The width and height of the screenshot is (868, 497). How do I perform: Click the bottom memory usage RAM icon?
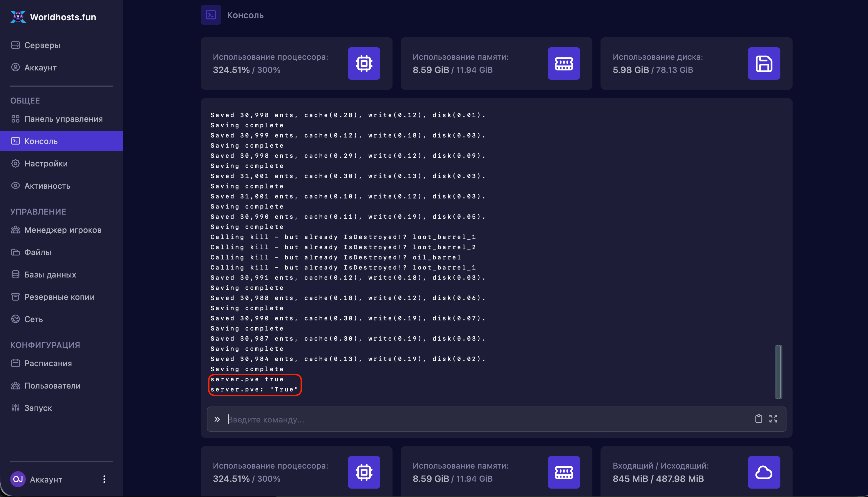click(564, 472)
